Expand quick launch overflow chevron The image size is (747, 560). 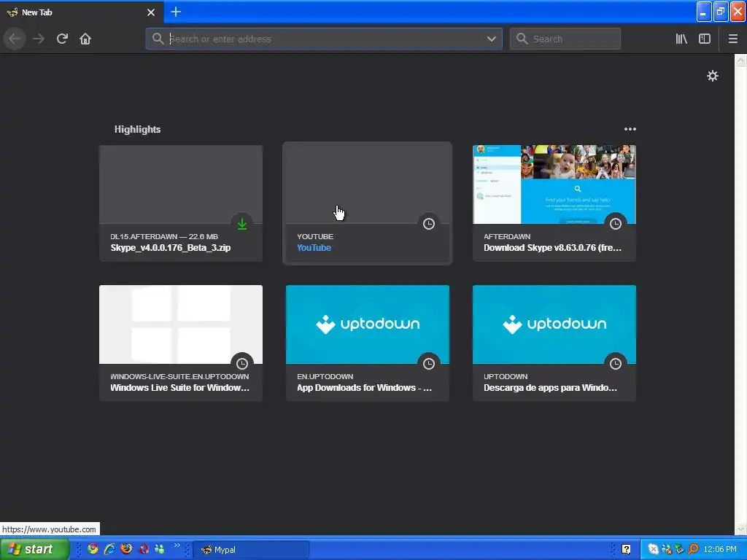[177, 545]
